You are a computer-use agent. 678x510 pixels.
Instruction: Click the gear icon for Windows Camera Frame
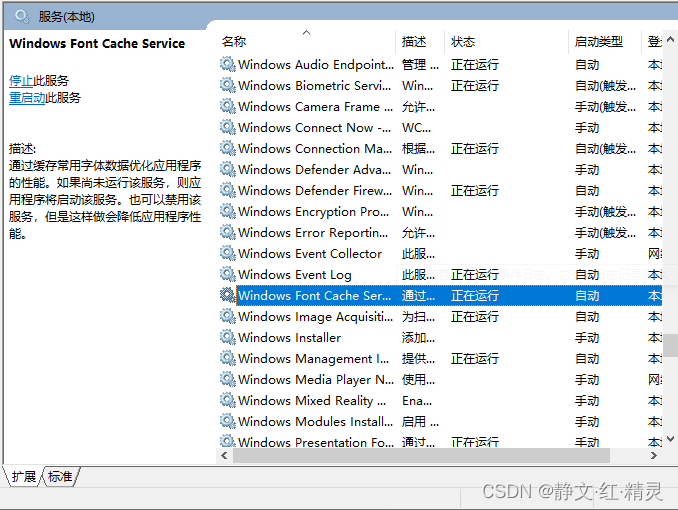pyautogui.click(x=227, y=106)
